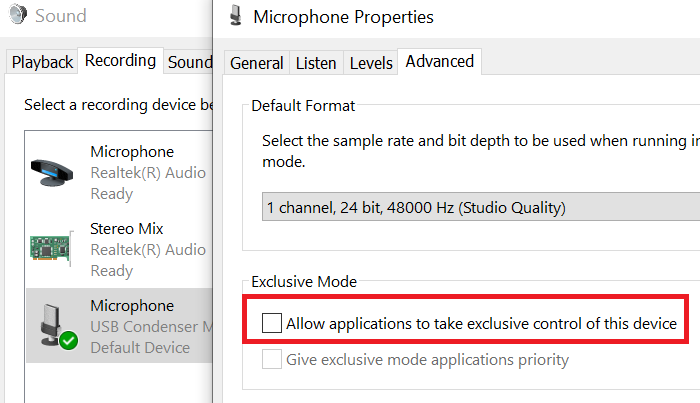Screen dimensions: 700x403
Task: Click the Microphone Properties title bar
Action: coord(450,17)
